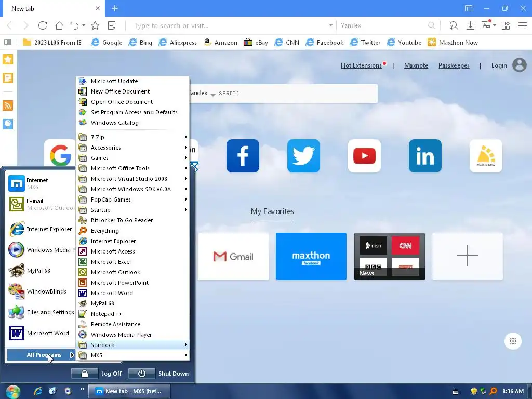Select Notepad++ in All Programs
Screen dimensions: 532x399
pyautogui.click(x=132, y=314)
